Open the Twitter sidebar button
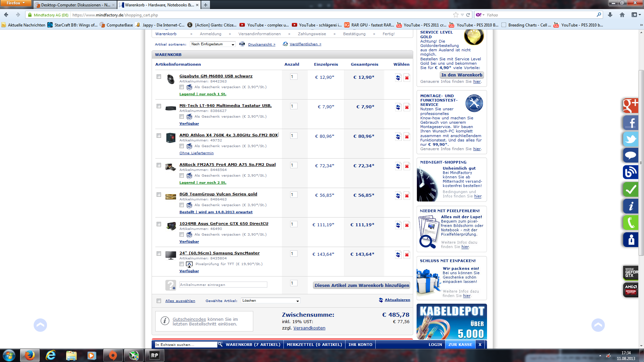644x362 pixels. click(631, 139)
